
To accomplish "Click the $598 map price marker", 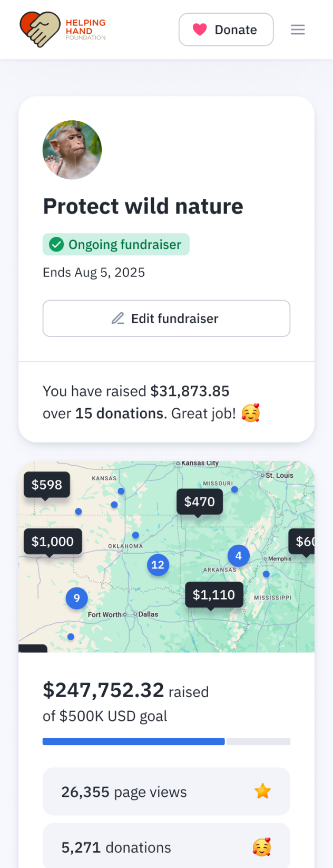I will 47,485.
